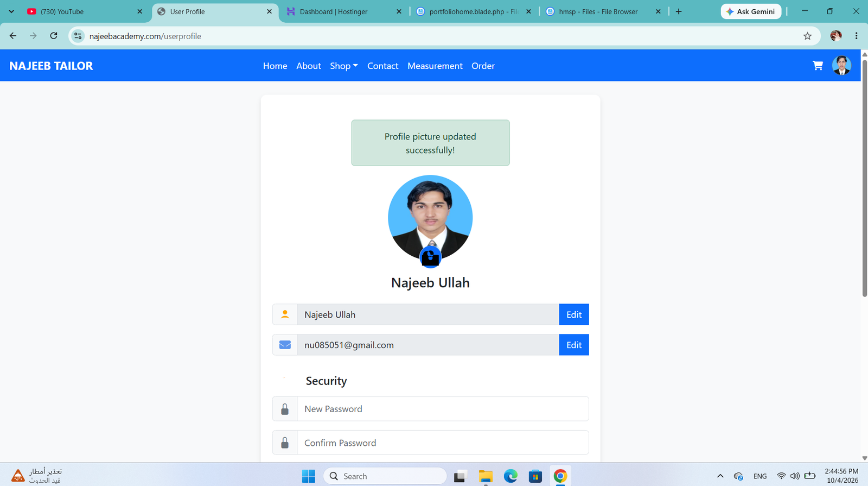Click the camera upload icon on profile photo
Viewport: 868px width, 486px height.
pyautogui.click(x=430, y=257)
